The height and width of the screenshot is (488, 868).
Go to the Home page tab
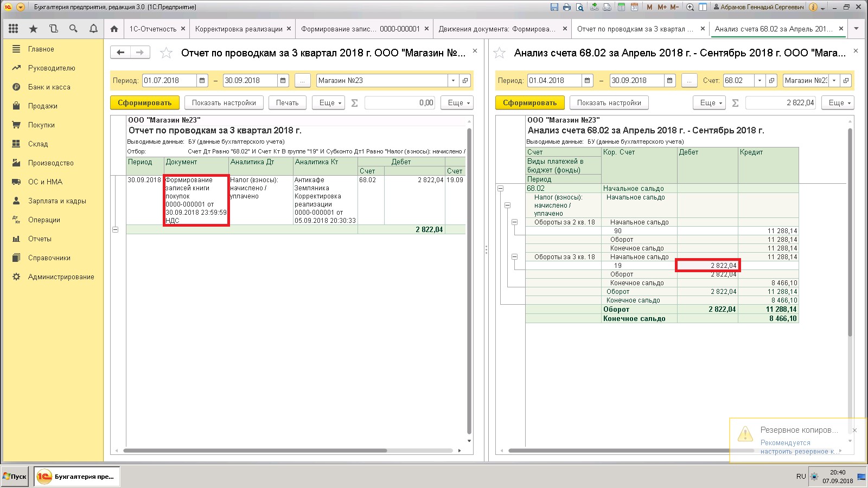(x=114, y=29)
